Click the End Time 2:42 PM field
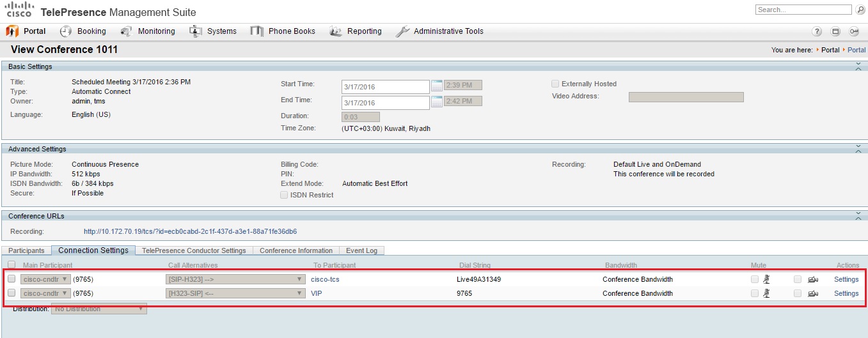The height and width of the screenshot is (338, 868). 463,101
